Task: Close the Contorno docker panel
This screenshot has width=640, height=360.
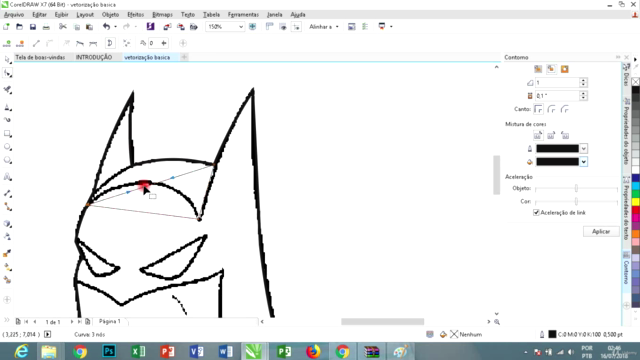Action: 627,58
